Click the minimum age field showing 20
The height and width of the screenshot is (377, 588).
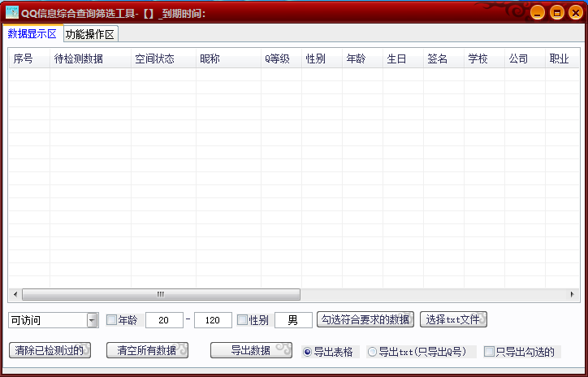164,320
